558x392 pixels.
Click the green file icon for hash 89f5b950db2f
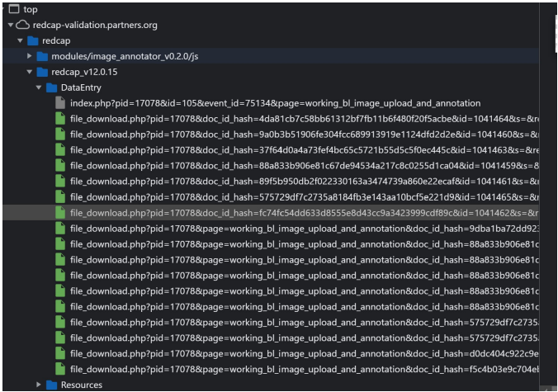(x=60, y=182)
